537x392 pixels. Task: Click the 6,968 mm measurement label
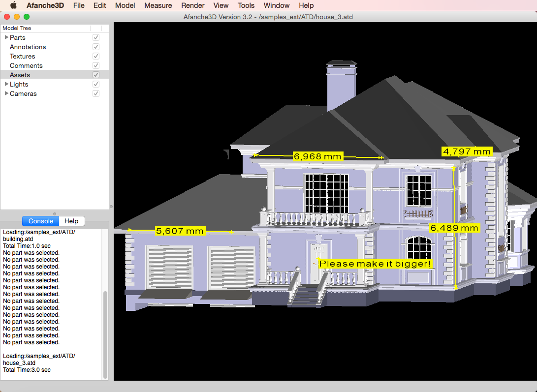[317, 156]
